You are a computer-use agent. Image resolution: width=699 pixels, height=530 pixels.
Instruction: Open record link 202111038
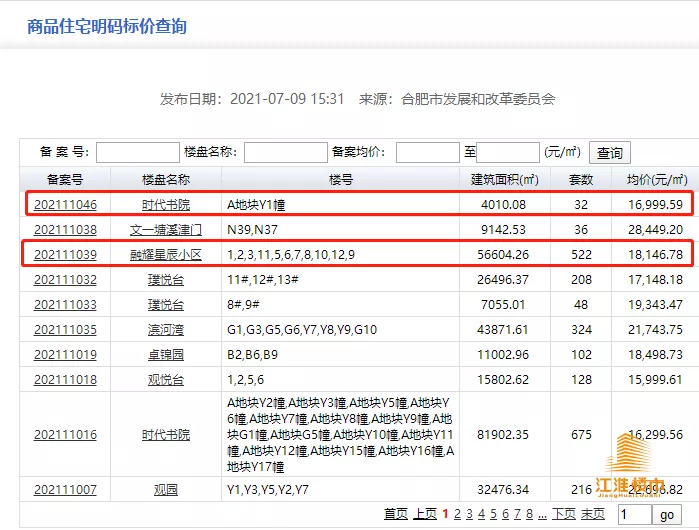click(65, 230)
